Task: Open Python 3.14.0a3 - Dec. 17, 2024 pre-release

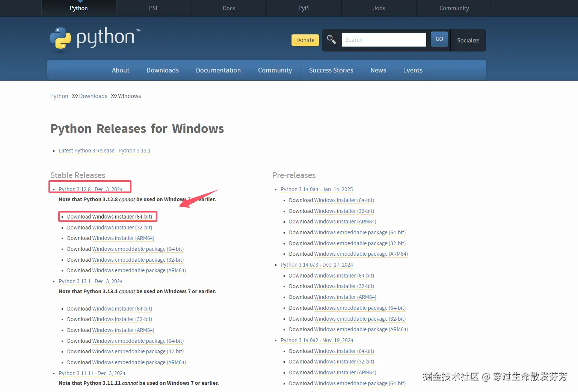Action: [x=317, y=265]
